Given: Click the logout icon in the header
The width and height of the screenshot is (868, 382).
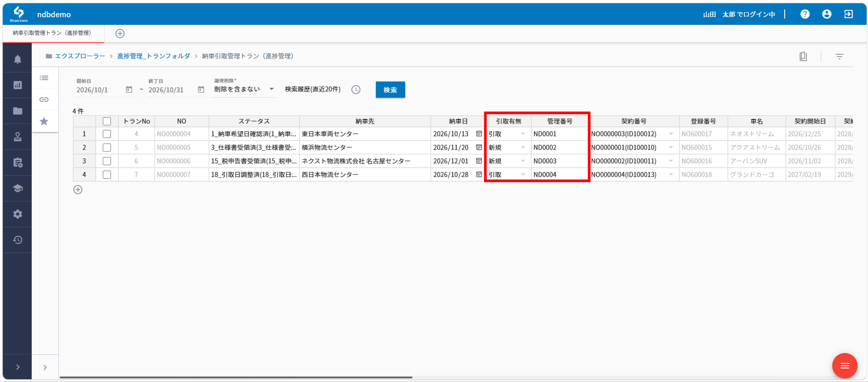Looking at the screenshot, I should click(848, 14).
